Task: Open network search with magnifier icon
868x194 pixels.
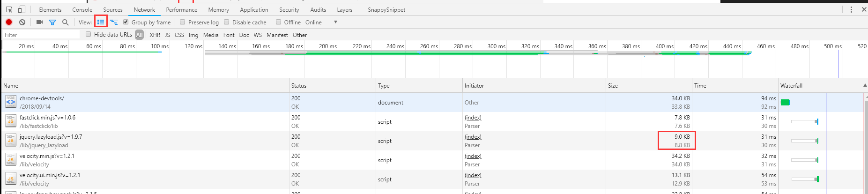Action: click(x=65, y=22)
